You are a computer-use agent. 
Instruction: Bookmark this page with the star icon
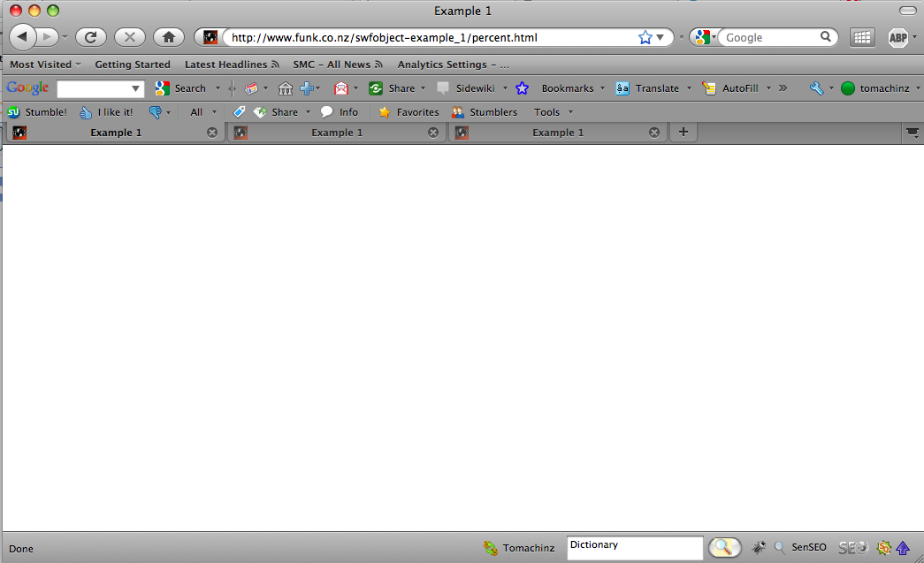[x=645, y=37]
